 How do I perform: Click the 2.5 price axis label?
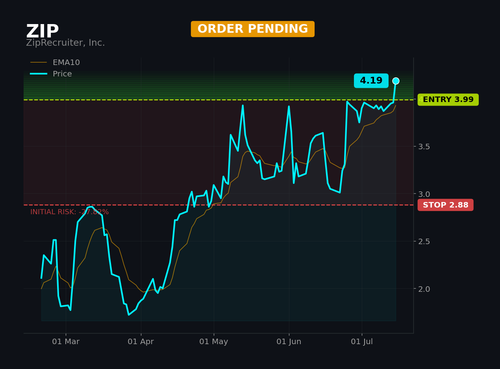point(424,241)
